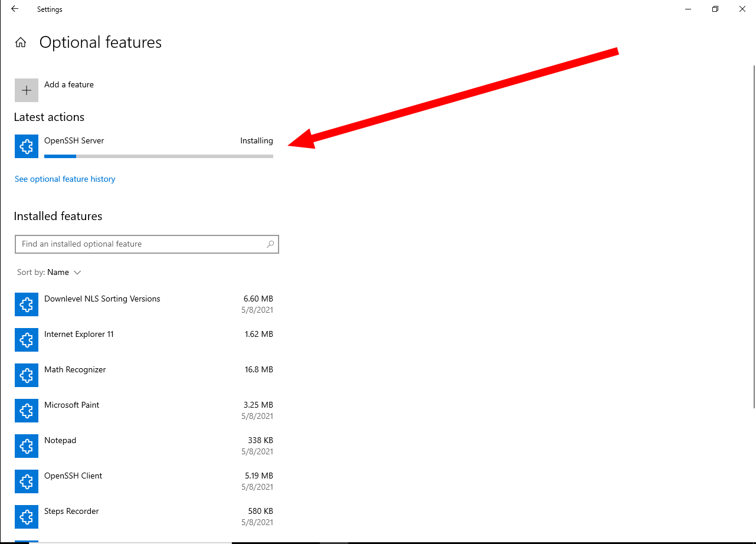756x544 pixels.
Task: Open See optional feature history link
Action: point(65,179)
